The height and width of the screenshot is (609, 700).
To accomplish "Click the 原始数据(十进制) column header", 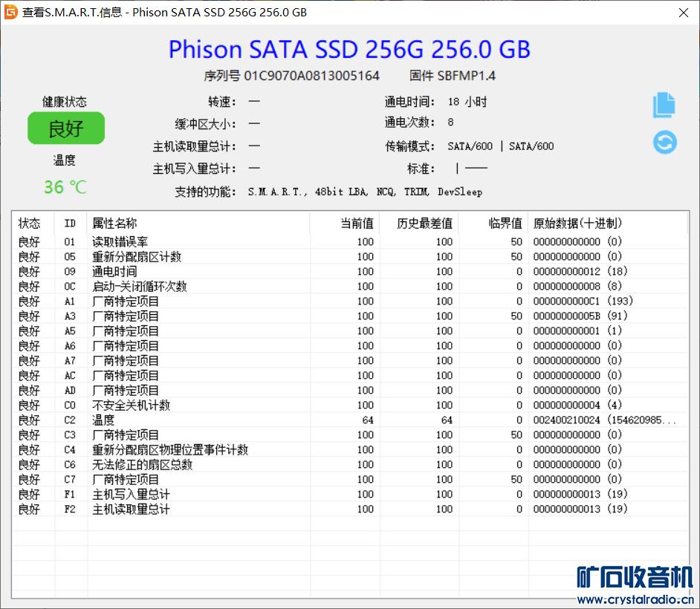I will click(x=608, y=223).
